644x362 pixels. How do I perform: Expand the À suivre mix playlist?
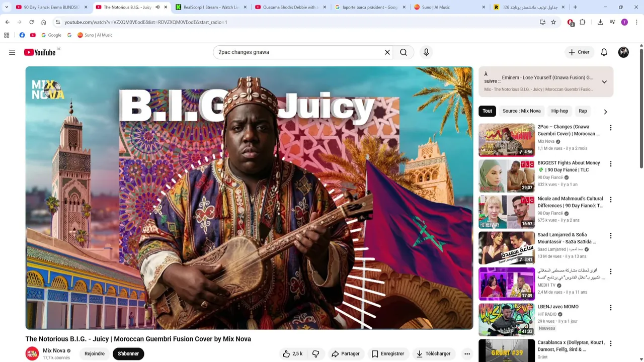604,82
